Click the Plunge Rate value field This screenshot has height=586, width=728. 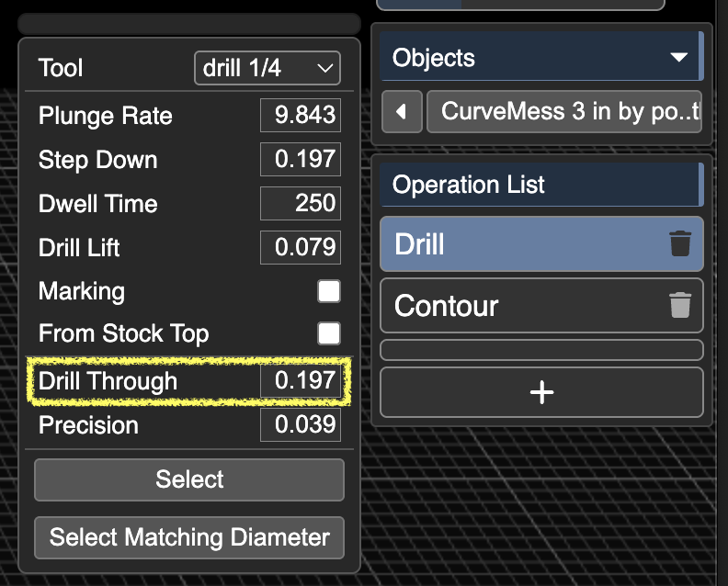300,116
